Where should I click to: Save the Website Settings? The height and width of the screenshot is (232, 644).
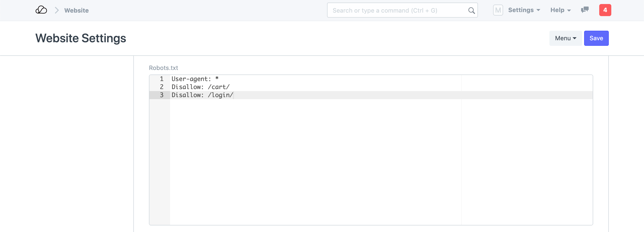click(x=596, y=38)
